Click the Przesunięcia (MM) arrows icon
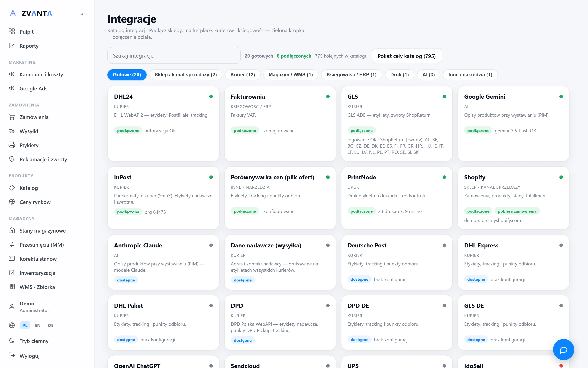The height and width of the screenshot is (368, 588). coord(12,244)
